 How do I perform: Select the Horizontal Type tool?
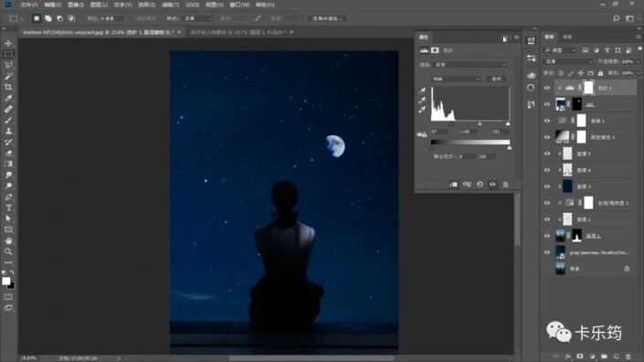8,208
